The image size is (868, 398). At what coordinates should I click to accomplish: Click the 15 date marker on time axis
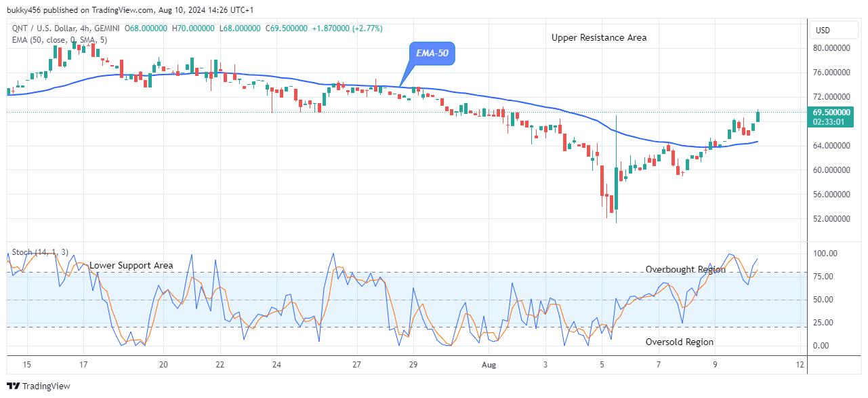26,365
